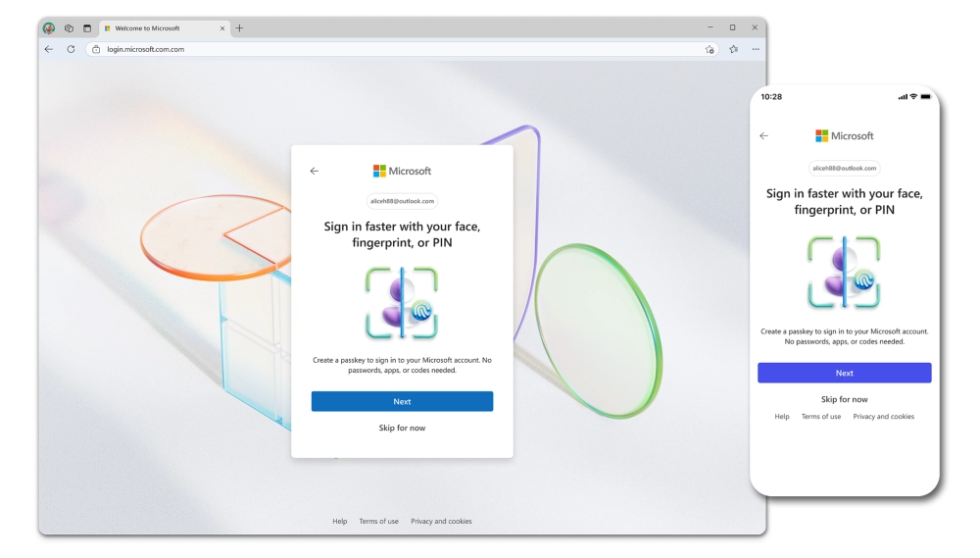Add this page to favorites
This screenshot has height=558, width=980.
coord(710,49)
